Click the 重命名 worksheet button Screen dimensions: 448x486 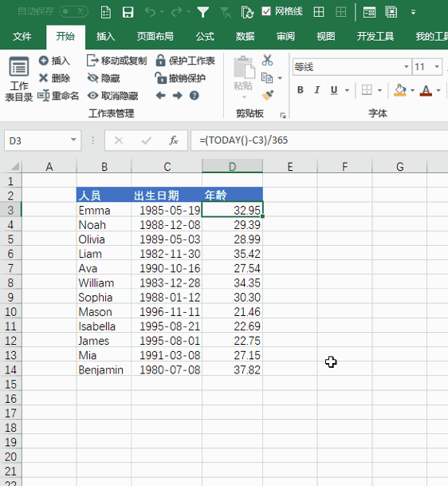click(58, 96)
